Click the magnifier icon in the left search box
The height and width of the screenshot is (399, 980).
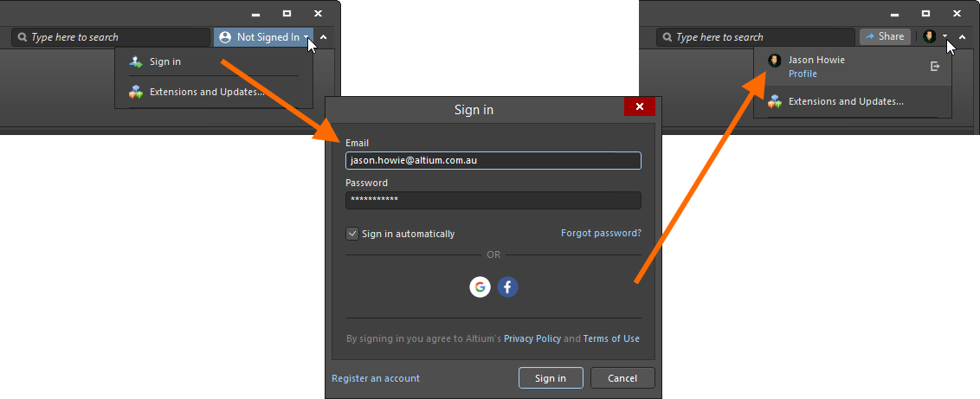click(x=23, y=37)
